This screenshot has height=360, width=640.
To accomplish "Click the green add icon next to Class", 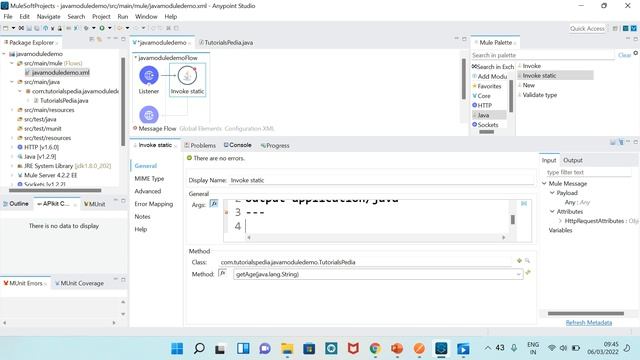I will (x=519, y=260).
